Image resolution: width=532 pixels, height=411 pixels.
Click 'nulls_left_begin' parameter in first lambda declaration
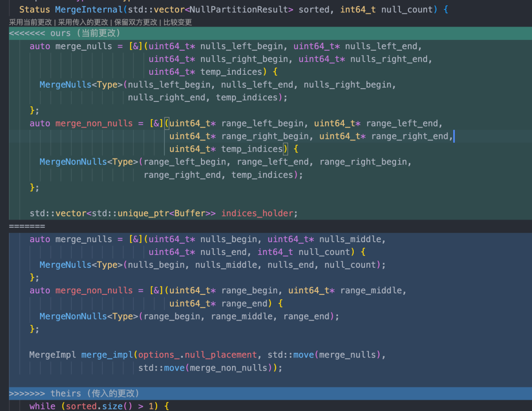(241, 46)
